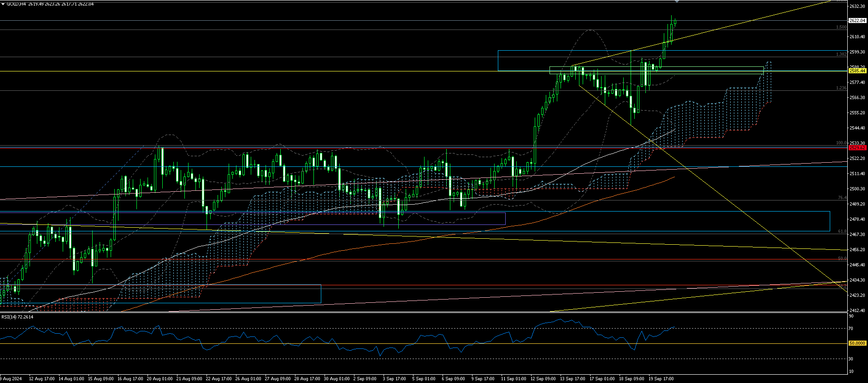The image size is (868, 383).
Task: Click the 2412.40 price scale label
Action: 857,311
